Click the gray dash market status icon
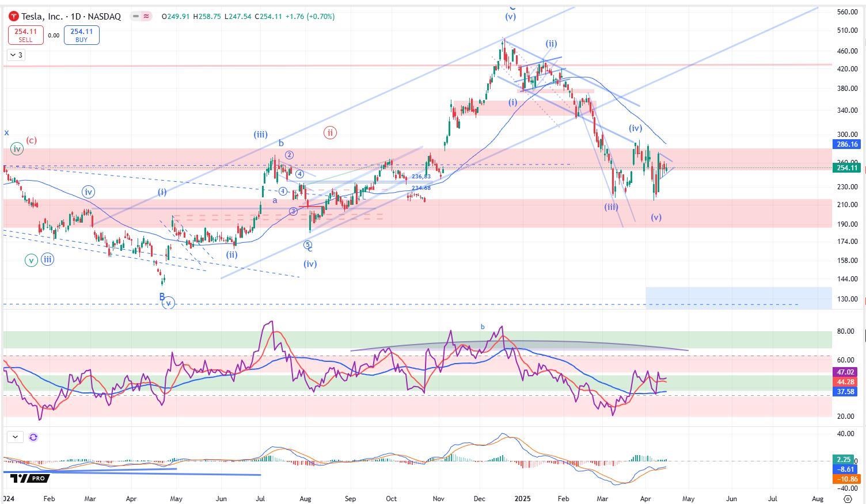This screenshot has height=504, width=866. tap(136, 17)
